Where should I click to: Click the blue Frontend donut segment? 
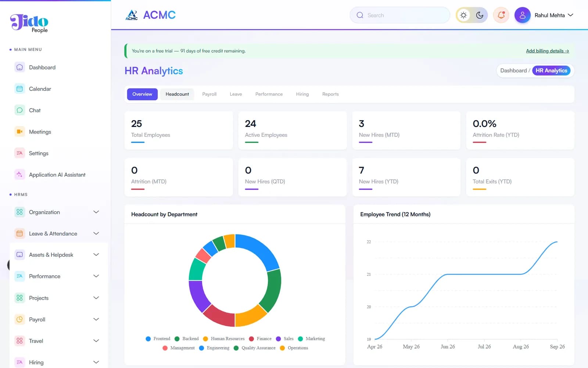click(261, 247)
